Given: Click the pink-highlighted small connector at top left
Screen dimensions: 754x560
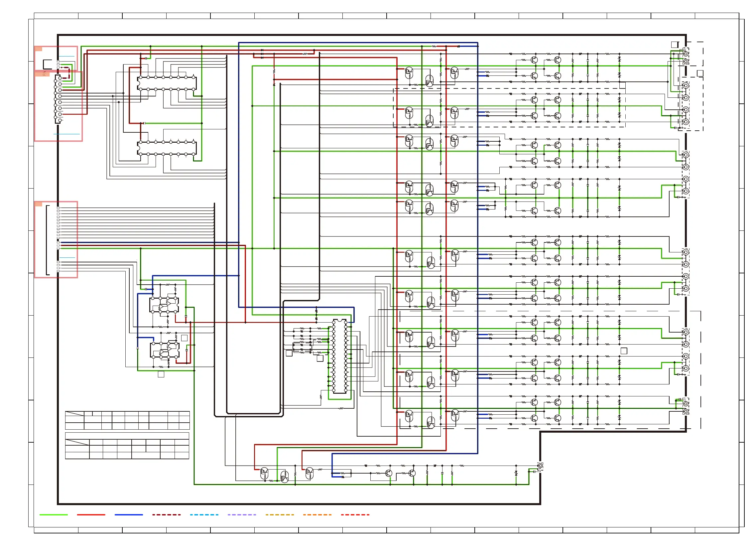Looking at the screenshot, I should [56, 58].
